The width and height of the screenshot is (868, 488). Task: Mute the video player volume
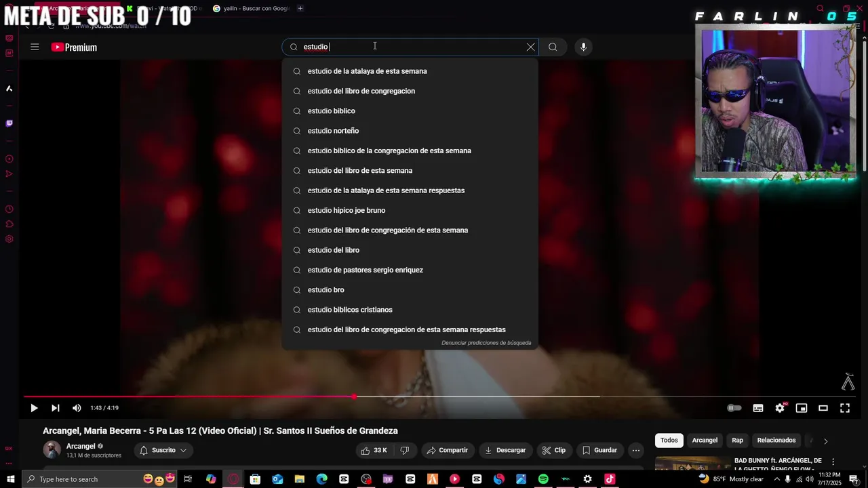(x=77, y=408)
